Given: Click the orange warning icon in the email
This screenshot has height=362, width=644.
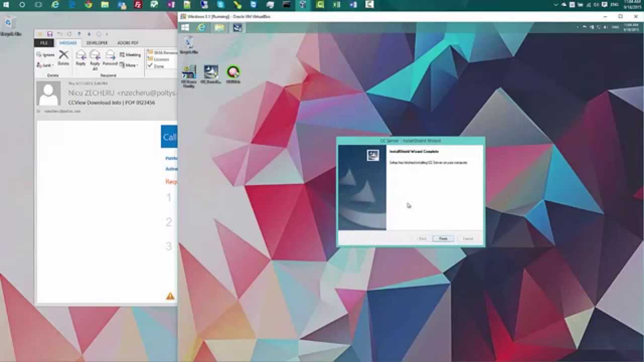Looking at the screenshot, I should click(x=170, y=296).
